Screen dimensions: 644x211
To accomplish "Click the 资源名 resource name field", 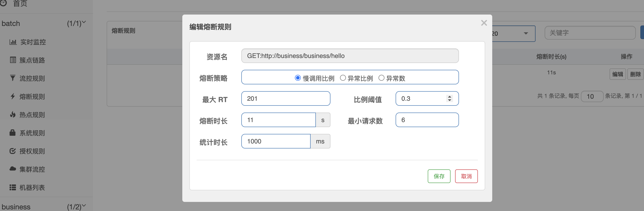I will [x=350, y=56].
